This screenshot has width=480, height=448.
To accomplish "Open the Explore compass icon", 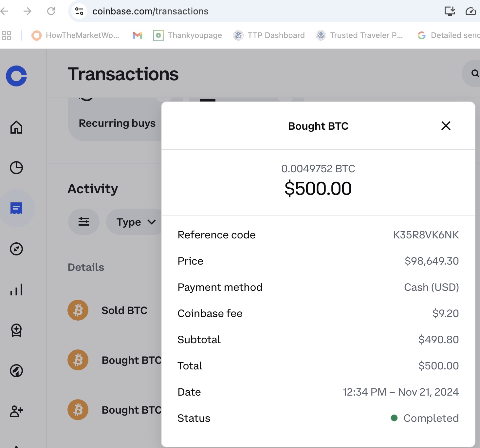I will [16, 249].
